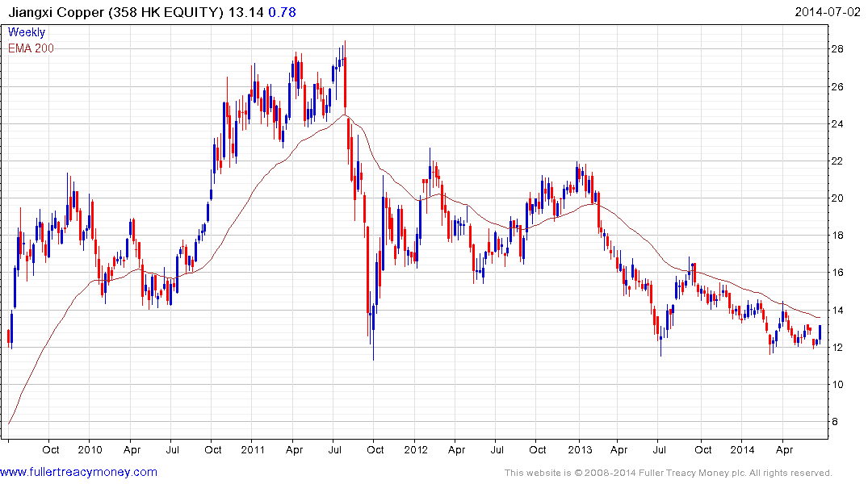Click the Apr label just after 2012

point(456,450)
